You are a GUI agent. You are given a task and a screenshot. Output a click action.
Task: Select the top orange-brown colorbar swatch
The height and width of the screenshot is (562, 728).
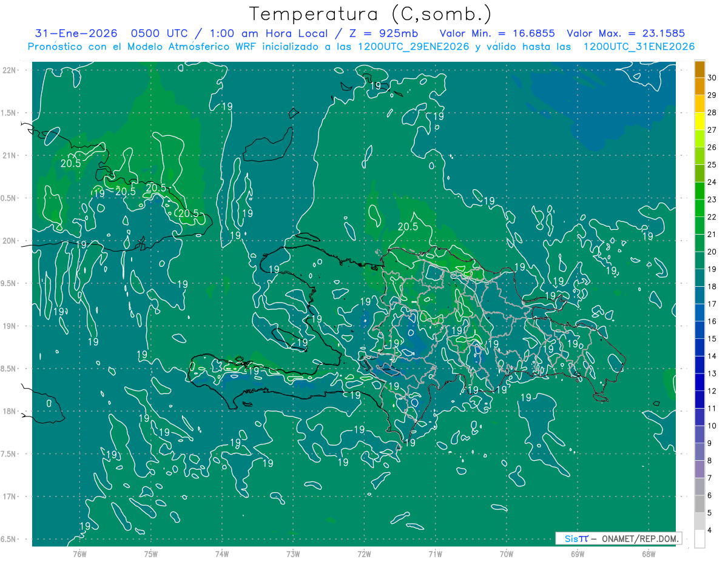tap(699, 70)
